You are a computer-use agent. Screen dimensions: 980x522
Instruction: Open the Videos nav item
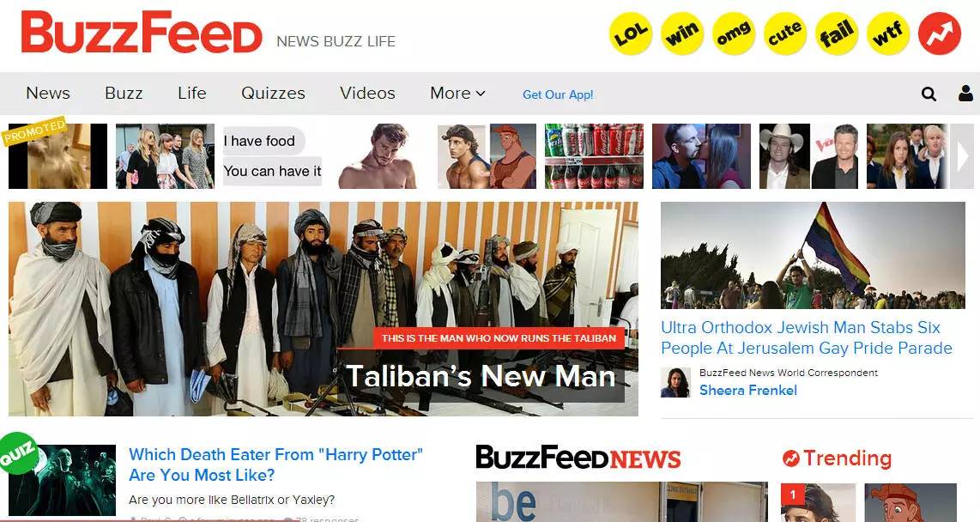[x=367, y=93]
